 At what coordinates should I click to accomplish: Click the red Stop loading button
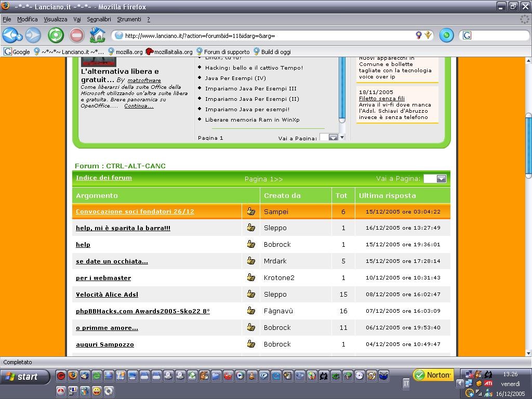click(x=76, y=35)
